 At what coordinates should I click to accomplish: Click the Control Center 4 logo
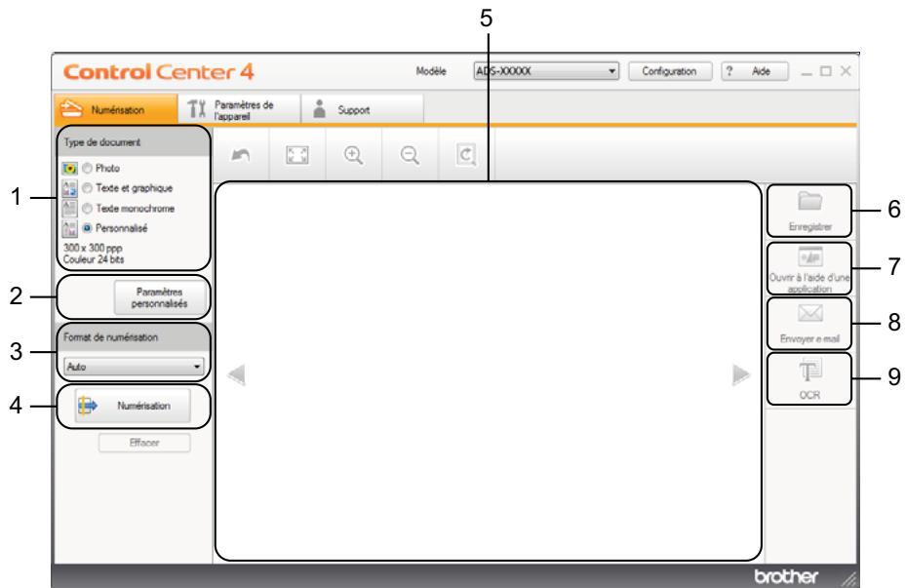tap(158, 71)
